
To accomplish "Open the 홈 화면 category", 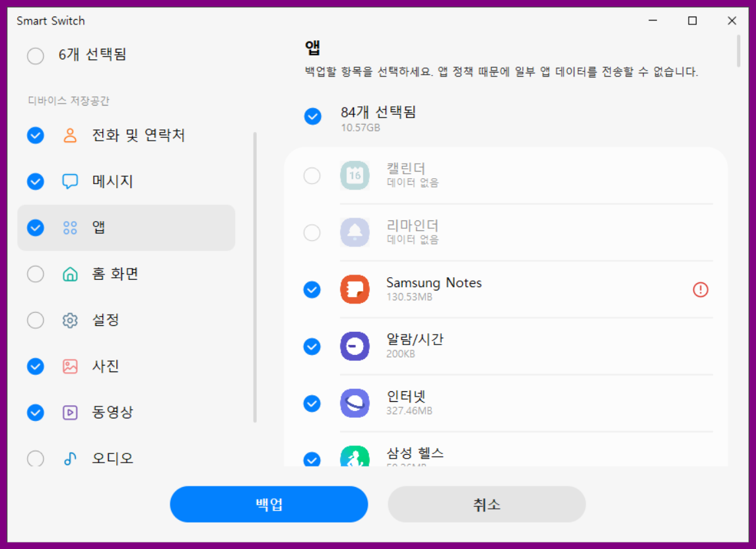I will point(126,274).
